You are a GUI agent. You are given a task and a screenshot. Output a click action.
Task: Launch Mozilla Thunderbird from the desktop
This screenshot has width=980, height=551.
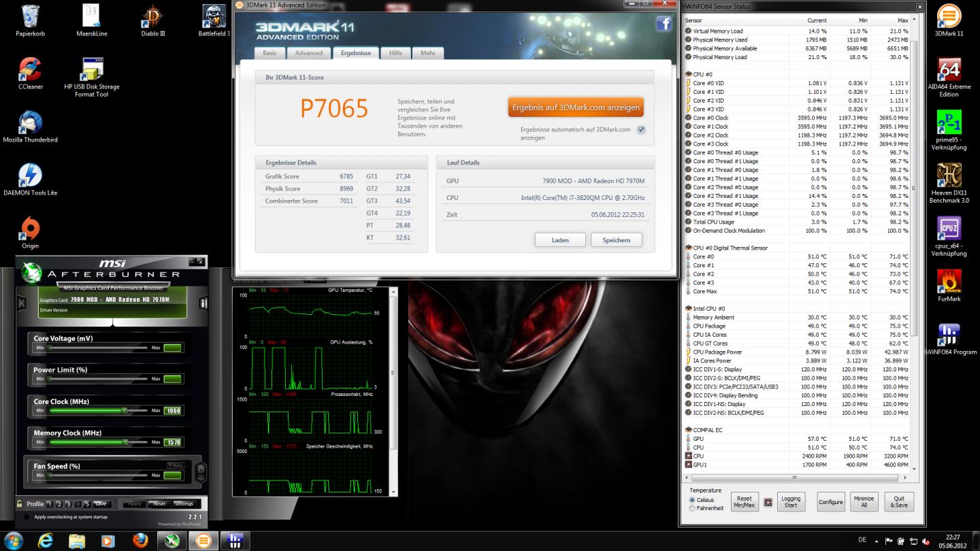coord(30,127)
